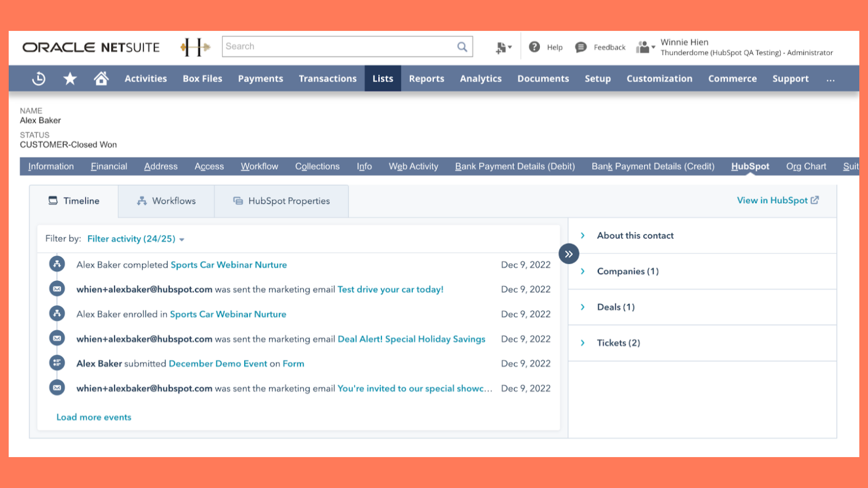Open the Recent Records clock icon
Viewport: 868px width, 488px height.
pos(39,79)
